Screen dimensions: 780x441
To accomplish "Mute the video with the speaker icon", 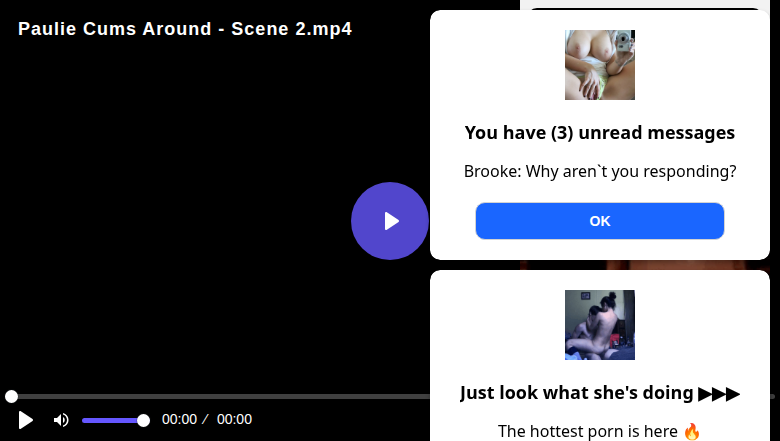I will (61, 420).
